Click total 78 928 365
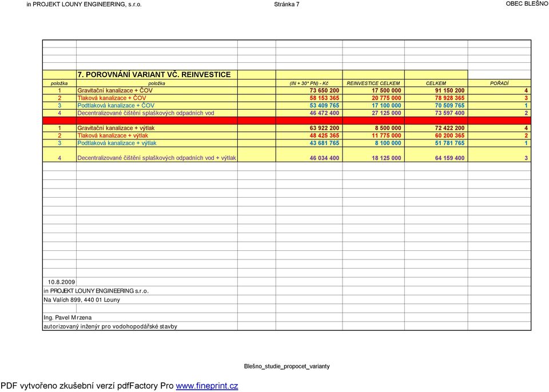The image size is (549, 392). (x=449, y=98)
